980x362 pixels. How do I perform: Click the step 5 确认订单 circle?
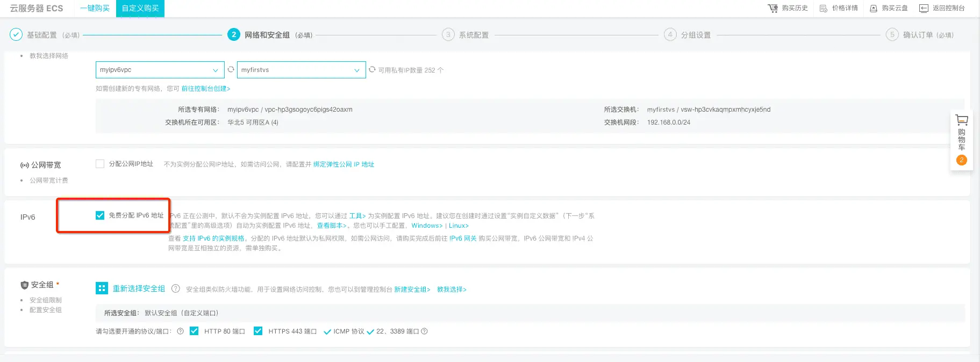tap(892, 34)
